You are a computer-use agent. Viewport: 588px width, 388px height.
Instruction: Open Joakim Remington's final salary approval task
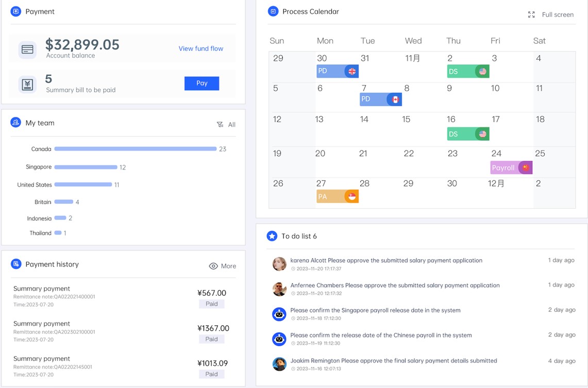tap(393, 361)
